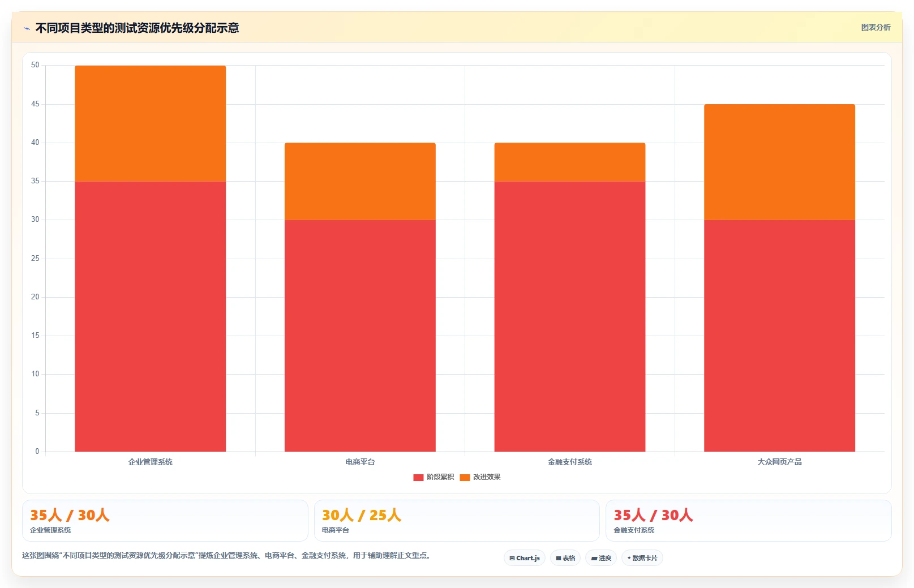
Task: Click the 电商平台 x-axis label
Action: point(360,462)
